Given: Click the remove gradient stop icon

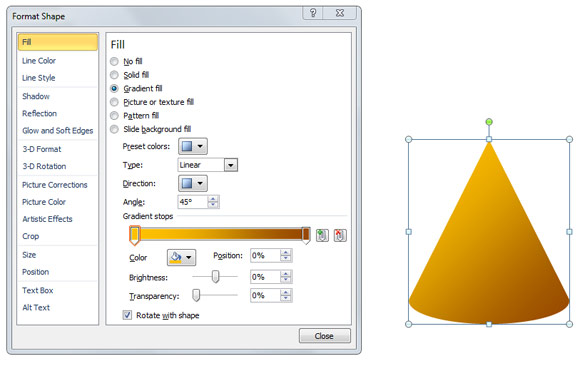Looking at the screenshot, I should tap(340, 235).
